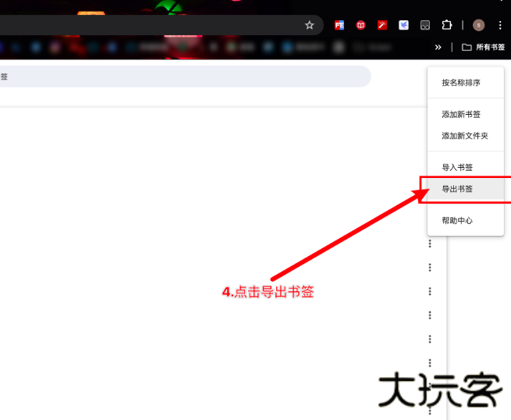The image size is (511, 420).
Task: Click 导出书签 to export bookmarks
Action: click(457, 189)
